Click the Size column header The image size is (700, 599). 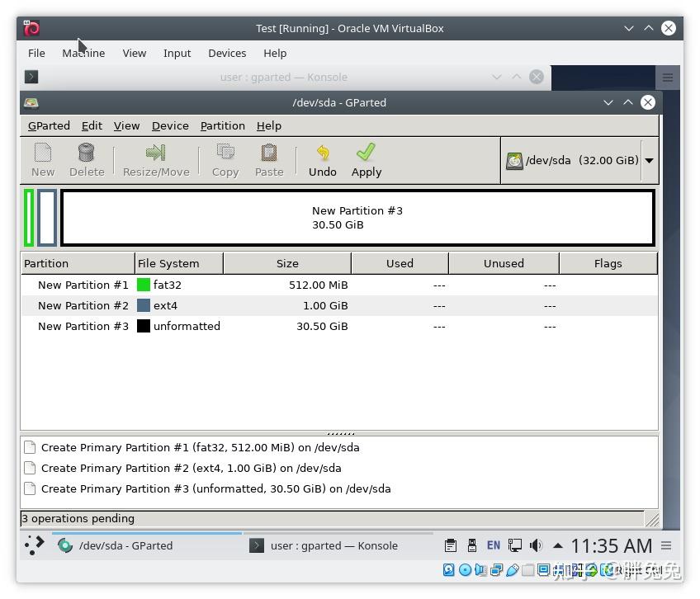point(287,263)
